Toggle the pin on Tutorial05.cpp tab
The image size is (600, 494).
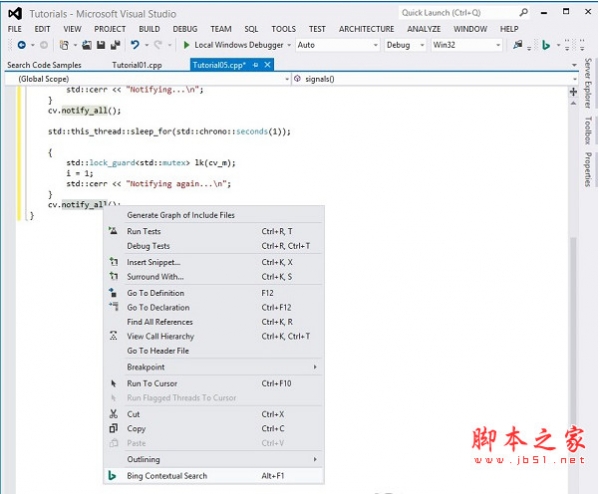[x=256, y=65]
